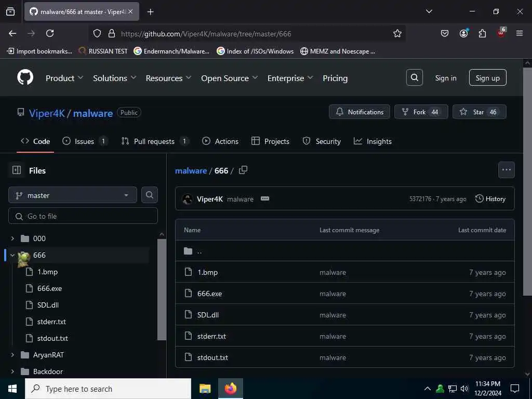Show hidden tray icons chevron
This screenshot has width=532, height=399.
click(428, 389)
